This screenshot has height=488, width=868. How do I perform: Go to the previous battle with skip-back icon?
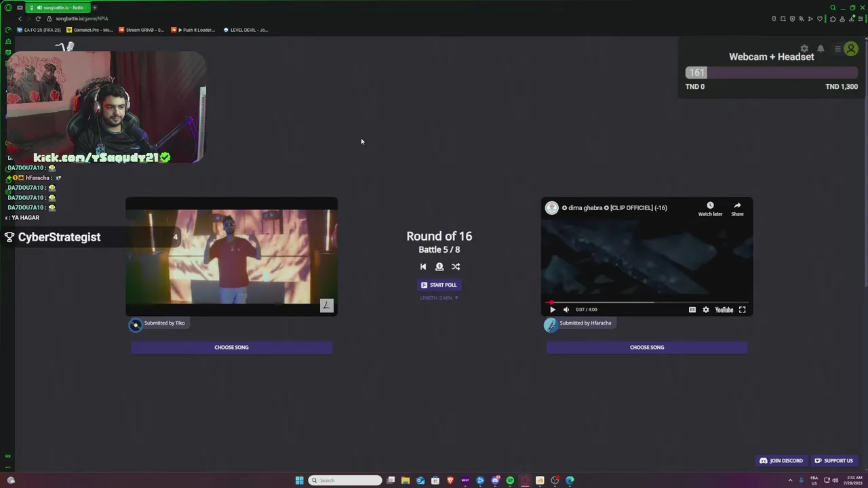pos(423,266)
